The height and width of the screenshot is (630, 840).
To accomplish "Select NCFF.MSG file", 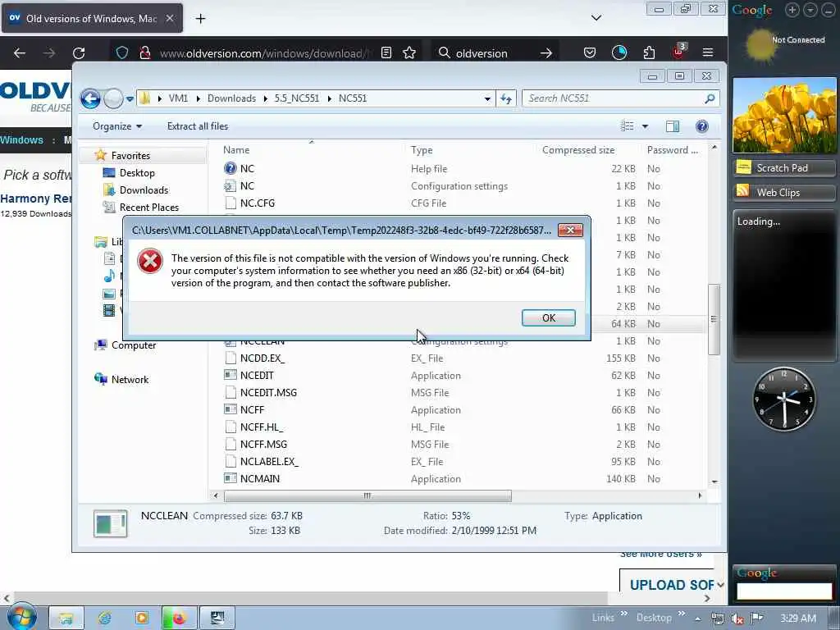I will click(263, 444).
